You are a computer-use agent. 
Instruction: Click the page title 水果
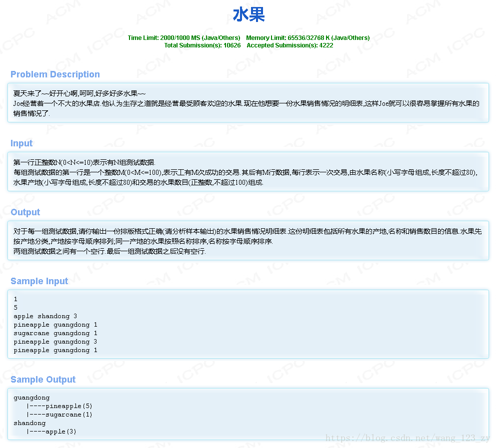click(x=248, y=15)
